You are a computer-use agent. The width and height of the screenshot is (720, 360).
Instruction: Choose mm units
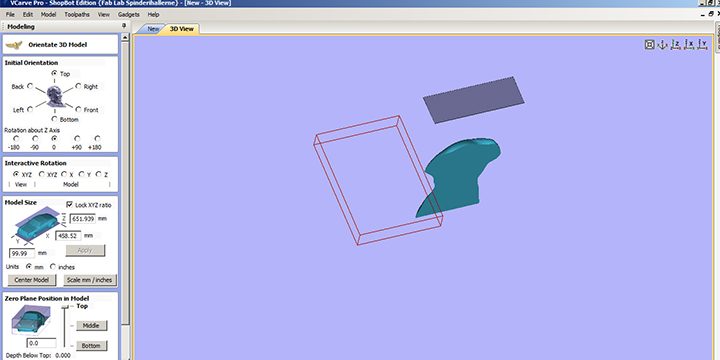click(x=29, y=266)
